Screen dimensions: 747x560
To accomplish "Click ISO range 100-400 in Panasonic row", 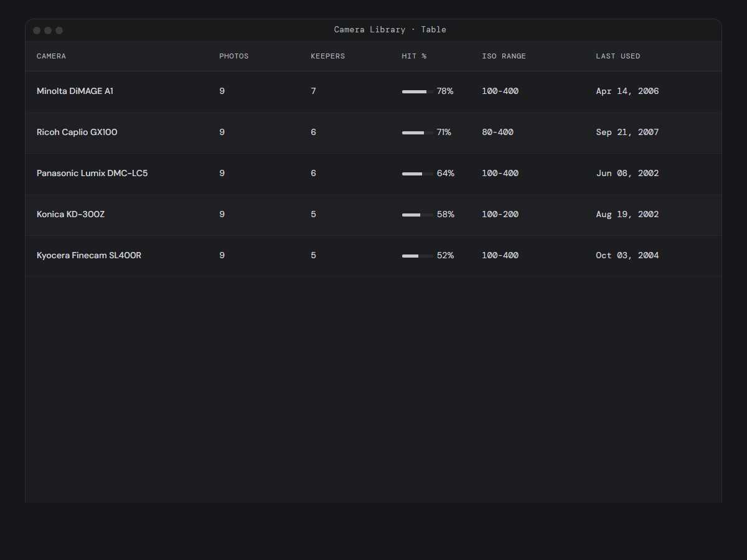I will tap(500, 173).
